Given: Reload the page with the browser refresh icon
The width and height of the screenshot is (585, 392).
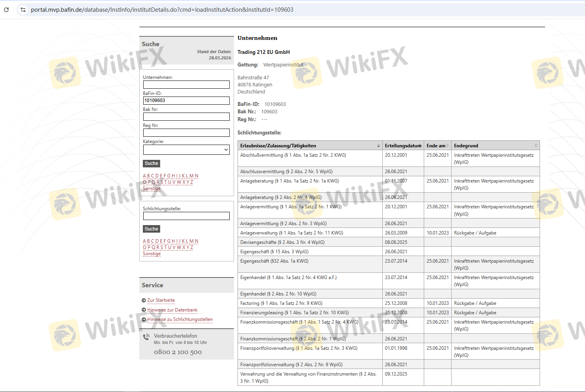Looking at the screenshot, I should [x=6, y=10].
